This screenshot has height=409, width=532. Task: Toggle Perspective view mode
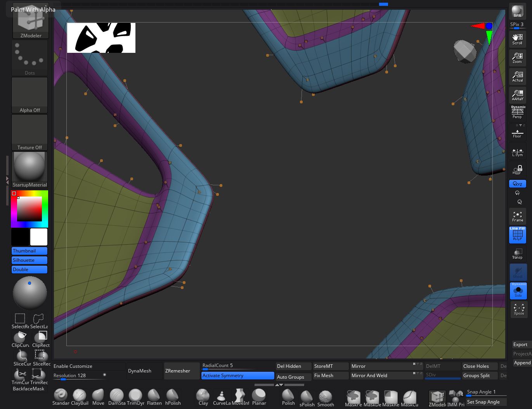pos(517,113)
